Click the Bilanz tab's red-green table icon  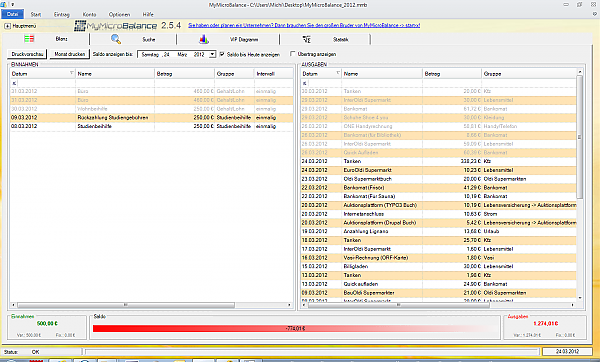tap(29, 39)
